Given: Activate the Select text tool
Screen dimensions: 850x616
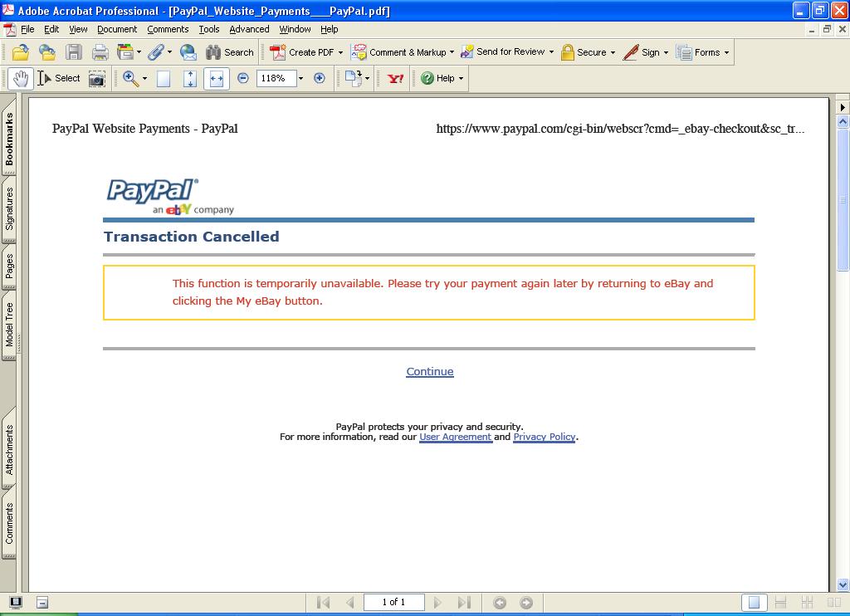Looking at the screenshot, I should click(59, 79).
